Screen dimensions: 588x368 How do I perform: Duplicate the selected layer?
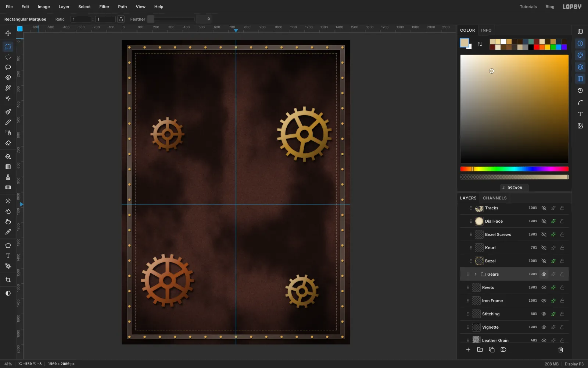[492, 350]
